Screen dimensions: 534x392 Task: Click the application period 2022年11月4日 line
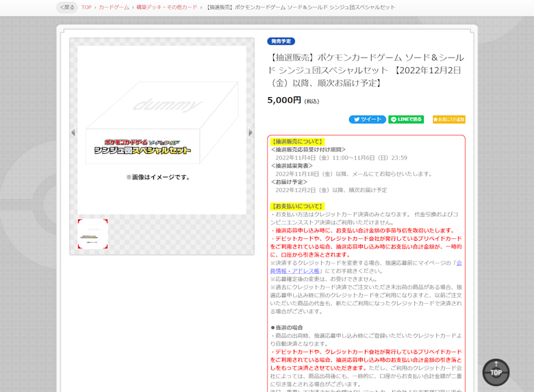(x=341, y=158)
